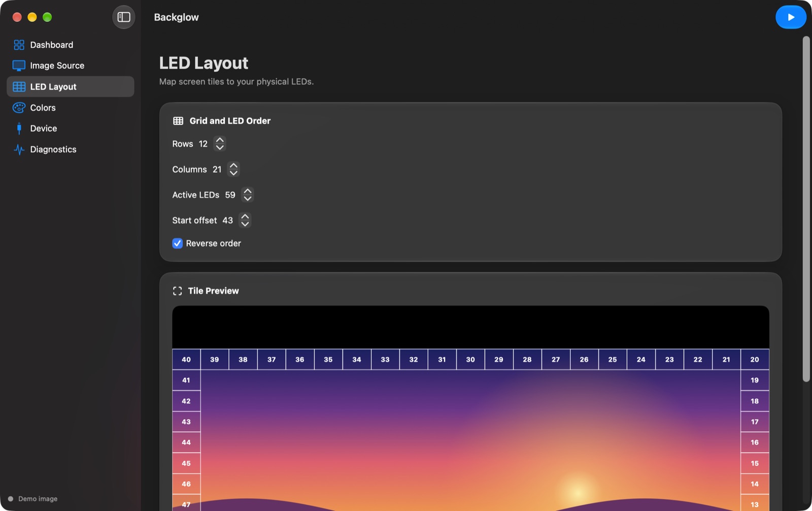This screenshot has width=812, height=511.
Task: Adjust the Start offset stepper
Action: click(x=245, y=220)
